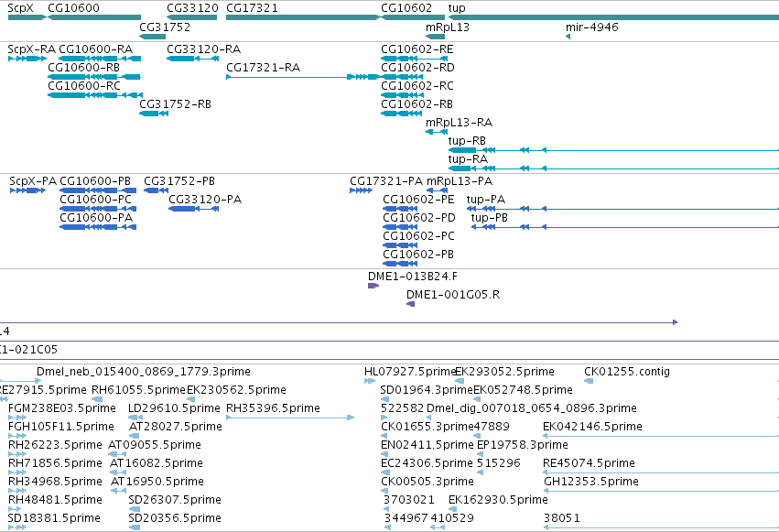Click protein tup-PA

(622, 209)
